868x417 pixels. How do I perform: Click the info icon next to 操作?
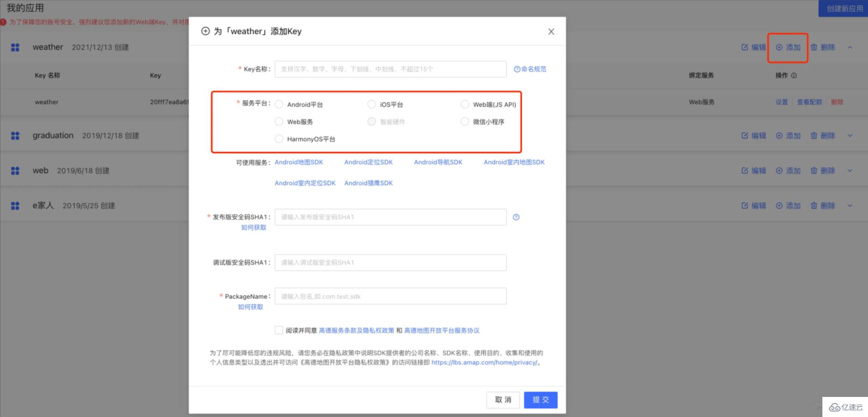(794, 76)
